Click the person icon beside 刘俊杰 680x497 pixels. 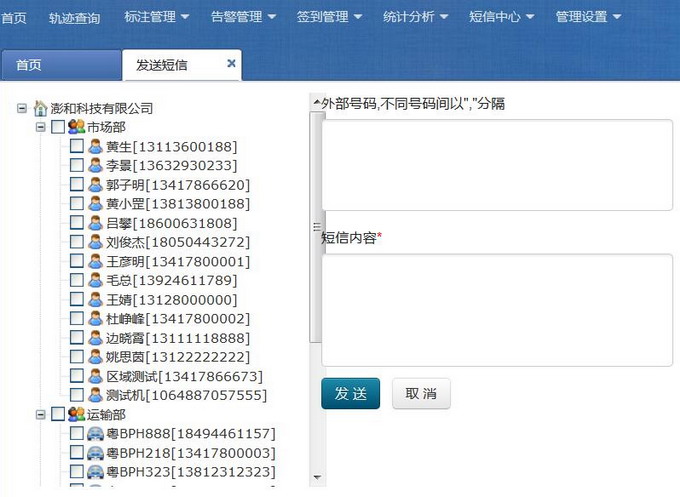coord(95,242)
